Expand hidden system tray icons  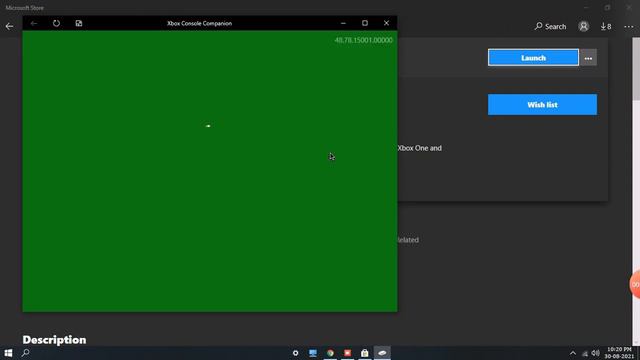(573, 353)
